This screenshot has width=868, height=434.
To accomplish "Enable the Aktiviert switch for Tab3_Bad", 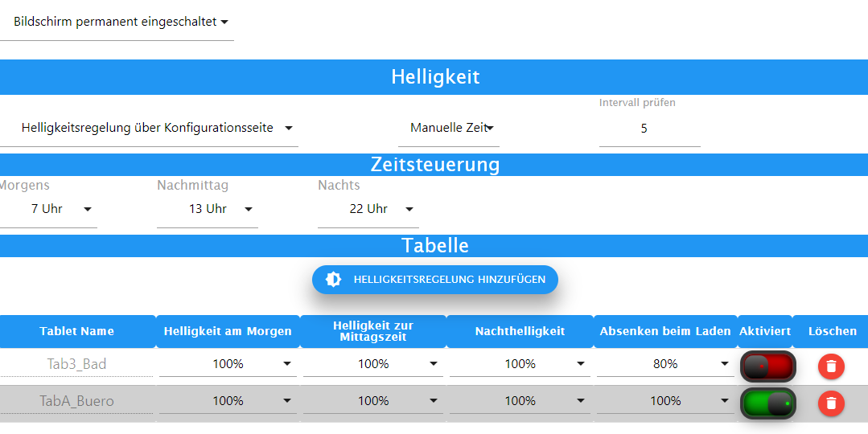I will pyautogui.click(x=767, y=366).
